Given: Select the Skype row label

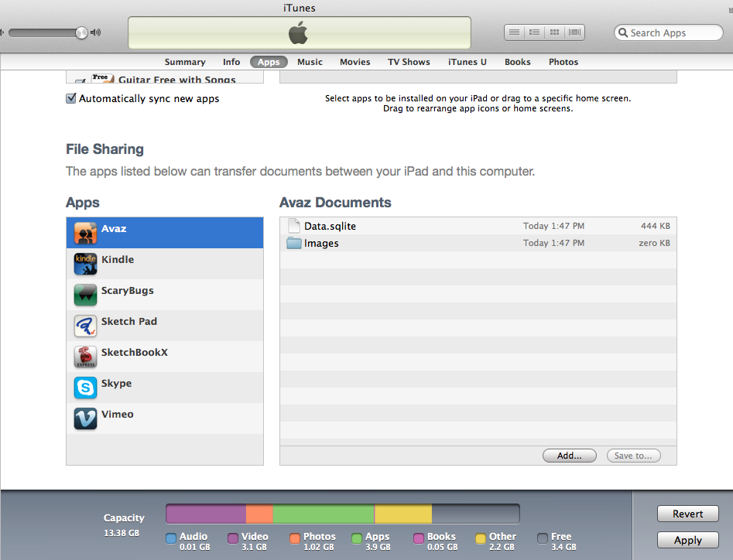Looking at the screenshot, I should [x=116, y=384].
